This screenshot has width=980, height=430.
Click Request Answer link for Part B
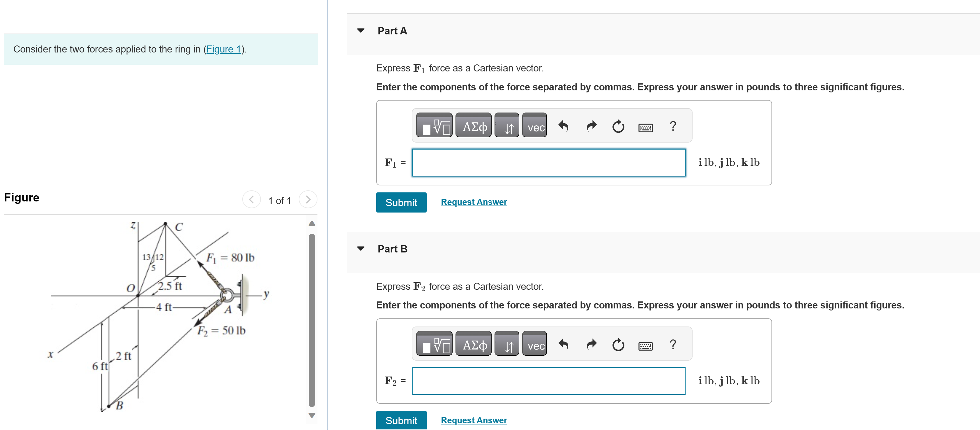[474, 420]
